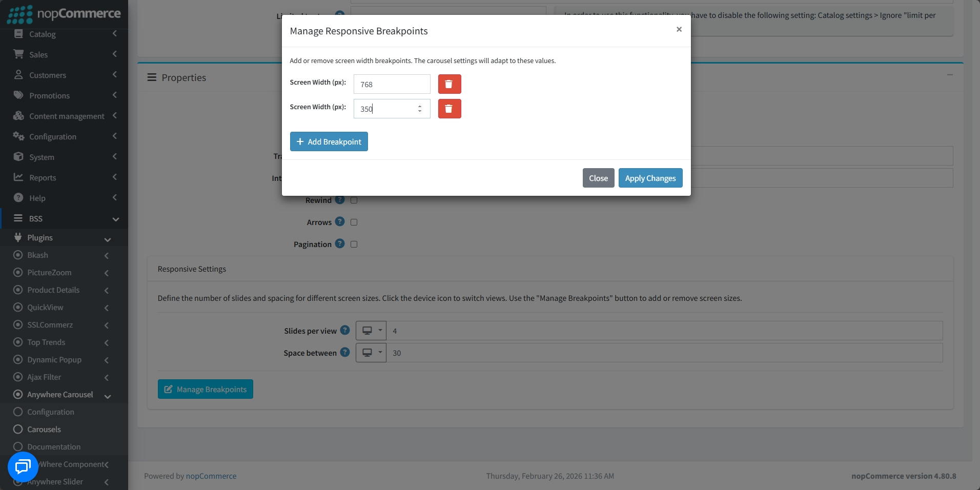Click the Properties panel hamburger icon
The image size is (980, 490).
pyautogui.click(x=152, y=77)
